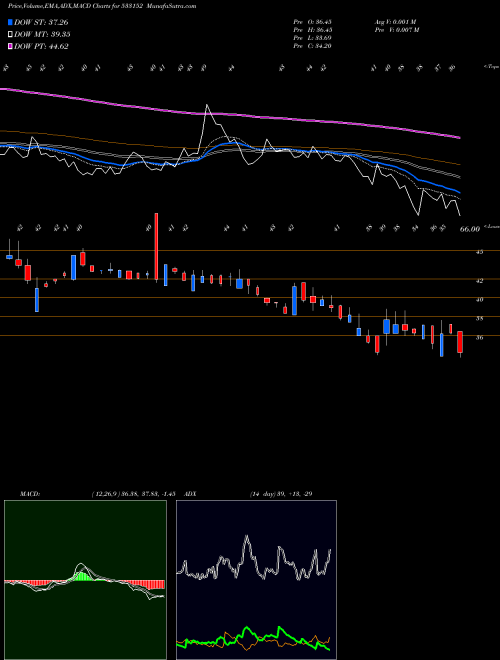Click the white price line's highest peak

[x=207, y=105]
